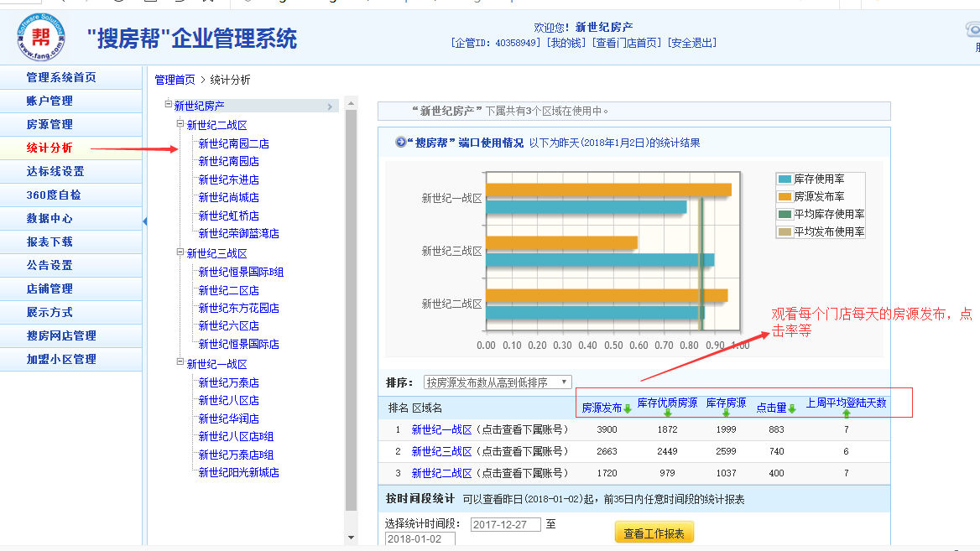Collapse the 新世纪二战区 tree branch
This screenshot has width=980, height=551.
pyautogui.click(x=180, y=123)
